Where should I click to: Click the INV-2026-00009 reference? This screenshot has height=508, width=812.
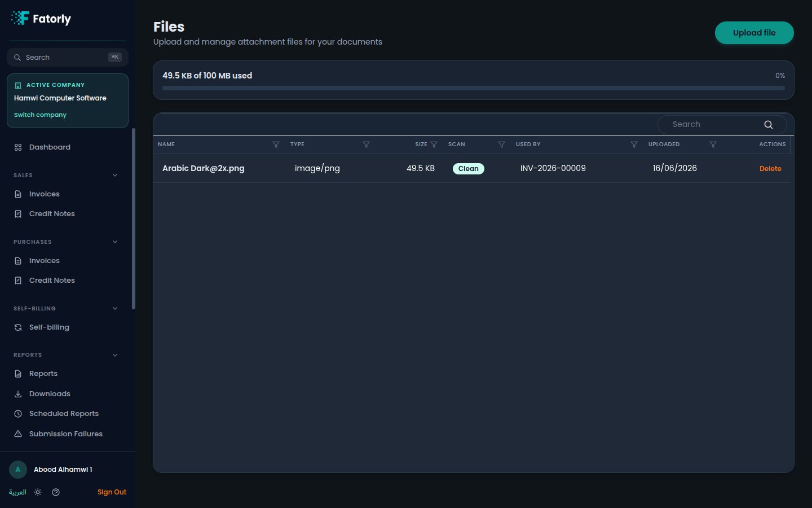pos(553,168)
